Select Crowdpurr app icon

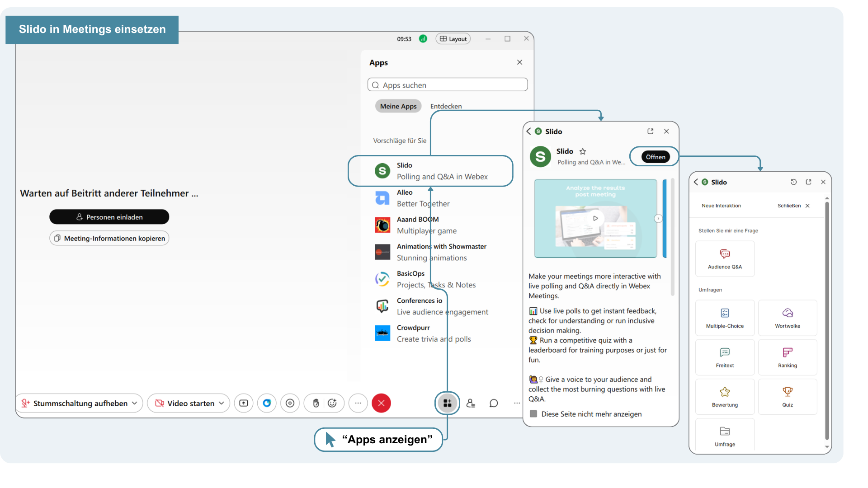pyautogui.click(x=382, y=333)
